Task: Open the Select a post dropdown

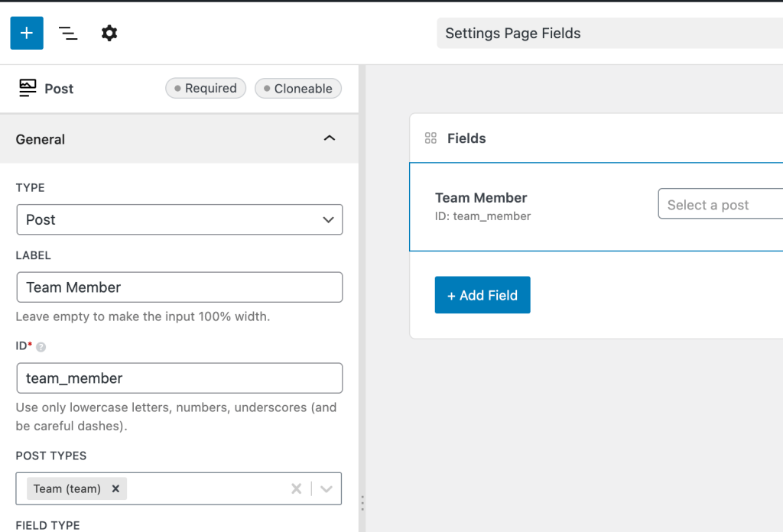Action: (719, 205)
